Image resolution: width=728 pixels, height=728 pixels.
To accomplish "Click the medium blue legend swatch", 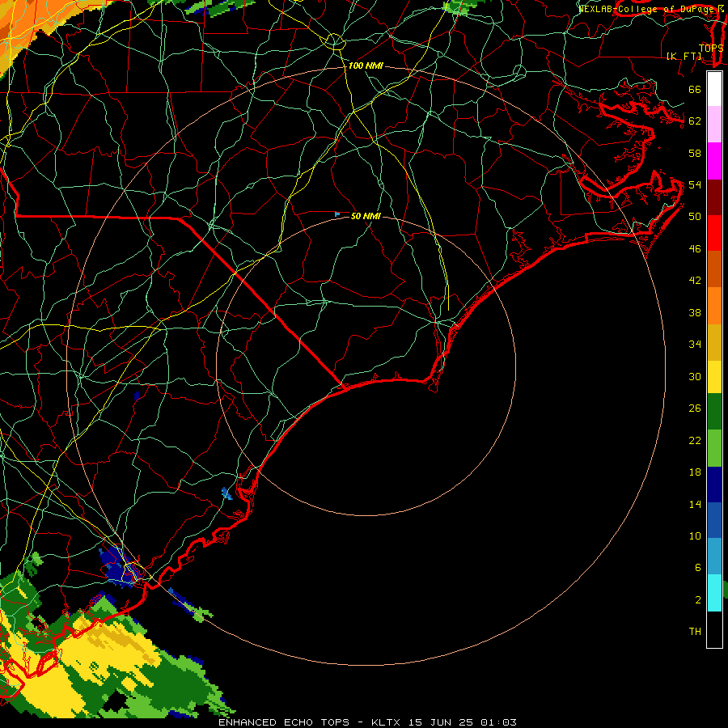I will point(714,520).
